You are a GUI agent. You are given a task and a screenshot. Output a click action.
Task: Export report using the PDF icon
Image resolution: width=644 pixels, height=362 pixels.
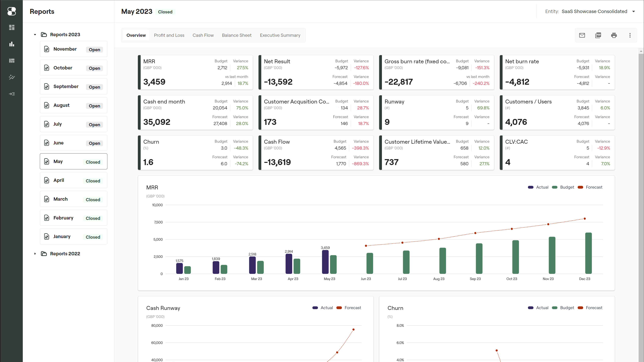click(x=598, y=35)
